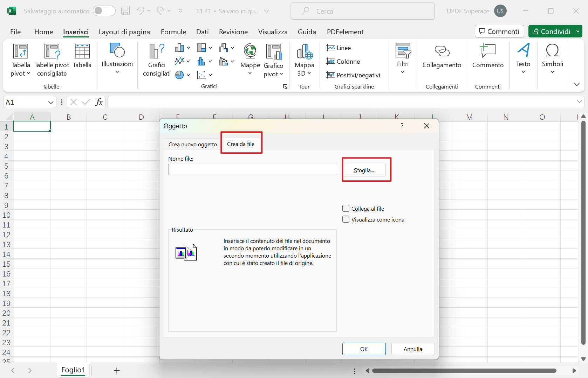This screenshot has height=378, width=588.
Task: Click the vertical scrollbar thumb
Action: point(583,233)
